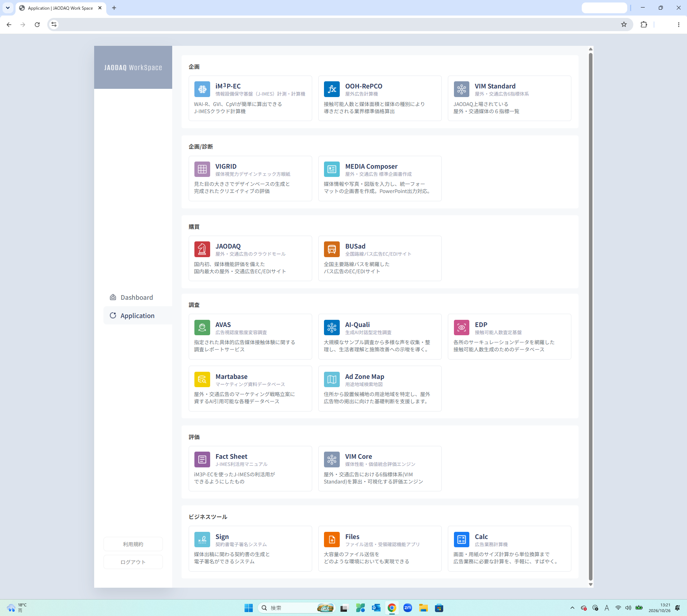Open the VIM Standard snowflake icon

click(461, 89)
